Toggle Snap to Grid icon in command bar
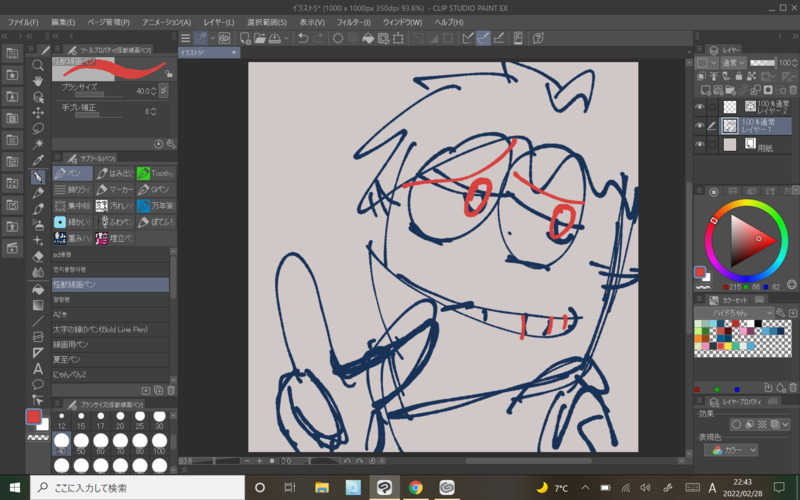Screen dimensions: 800x500 499,38
